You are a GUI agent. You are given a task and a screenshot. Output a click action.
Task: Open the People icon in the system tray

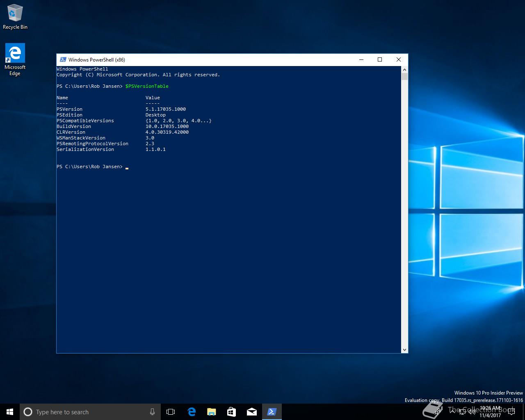(x=438, y=412)
